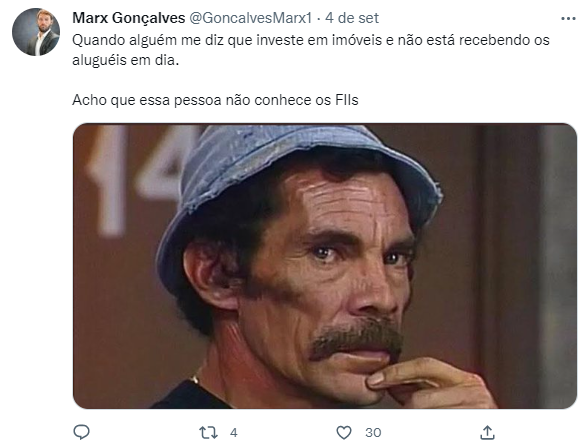Image resolution: width=588 pixels, height=448 pixels.
Task: Click the word 'imóveis' in the tweet
Action: pyautogui.click(x=357, y=40)
